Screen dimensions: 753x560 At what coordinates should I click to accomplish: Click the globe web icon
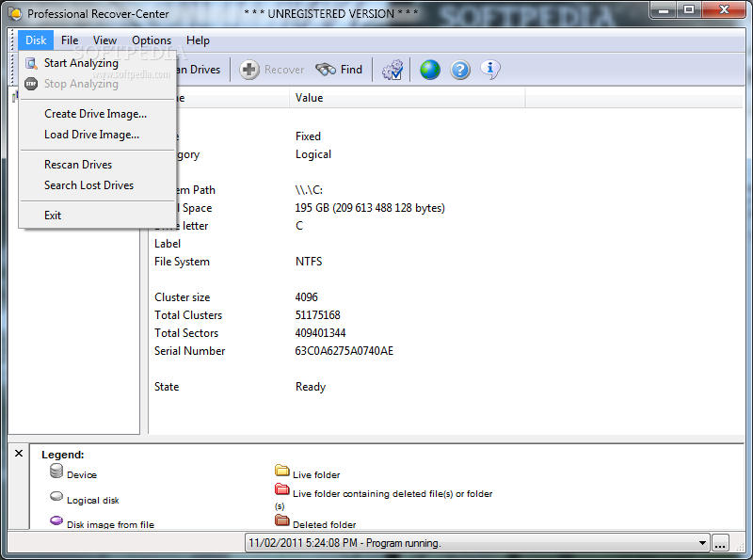430,71
